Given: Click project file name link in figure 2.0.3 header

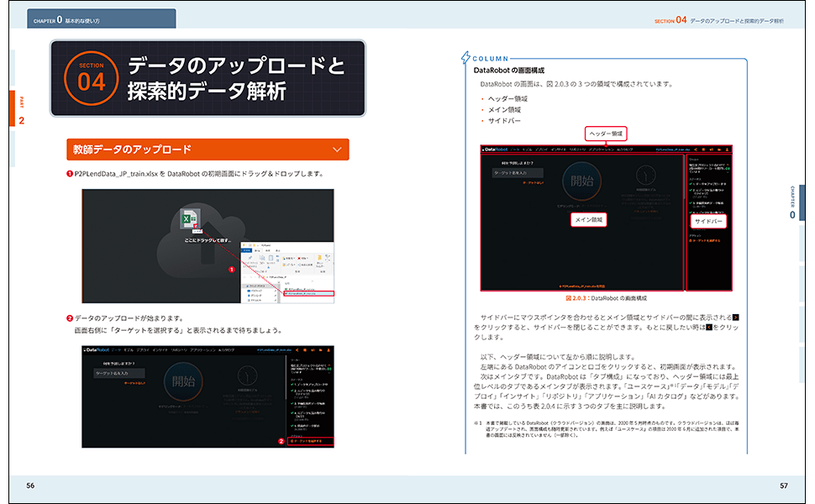Looking at the screenshot, I should (x=672, y=150).
